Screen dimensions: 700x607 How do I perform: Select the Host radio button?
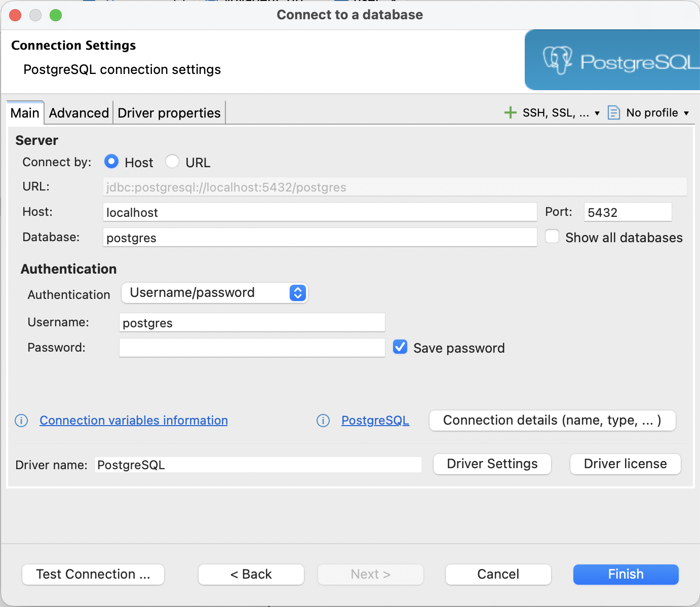pos(111,162)
